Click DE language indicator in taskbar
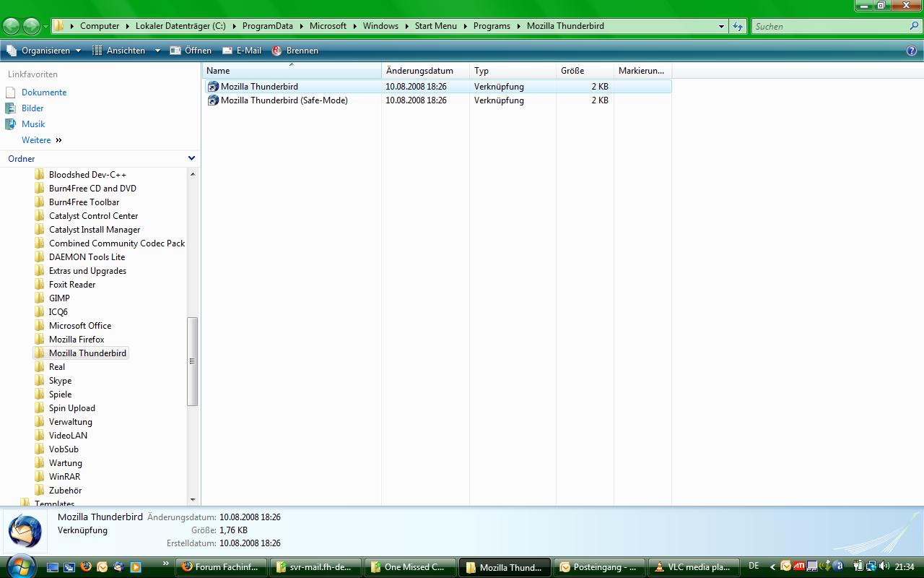Viewport: 924px width, 578px height. pyautogui.click(x=754, y=566)
